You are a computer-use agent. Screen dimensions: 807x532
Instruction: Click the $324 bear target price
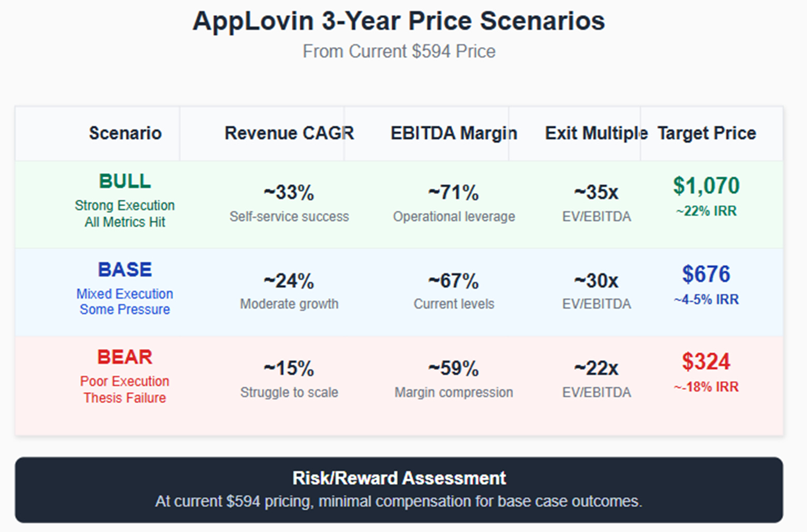click(706, 361)
